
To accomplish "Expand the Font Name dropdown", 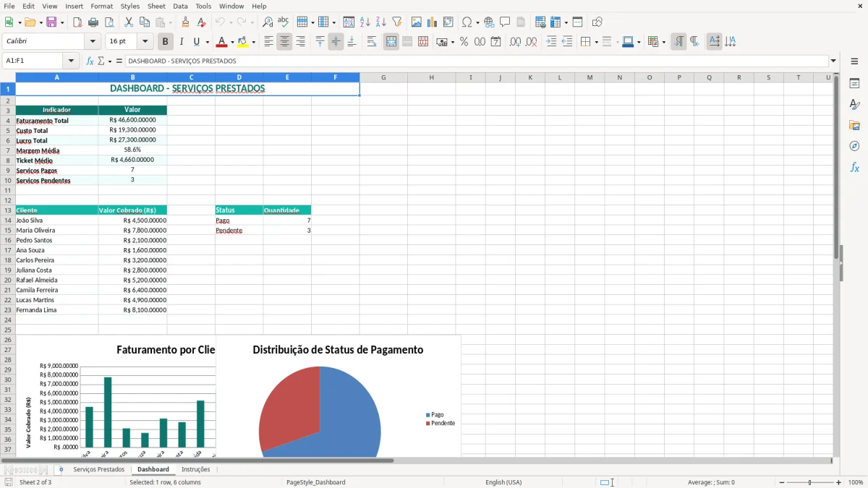I will tap(93, 42).
